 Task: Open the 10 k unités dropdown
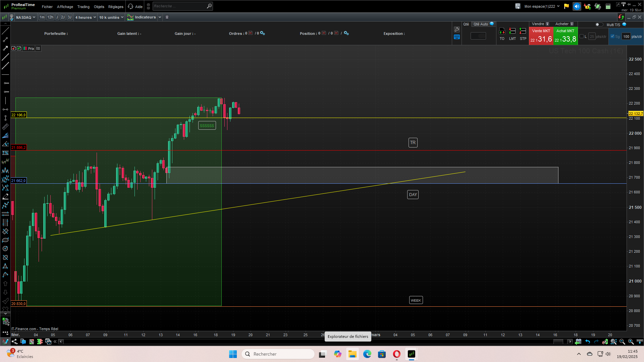point(111,17)
